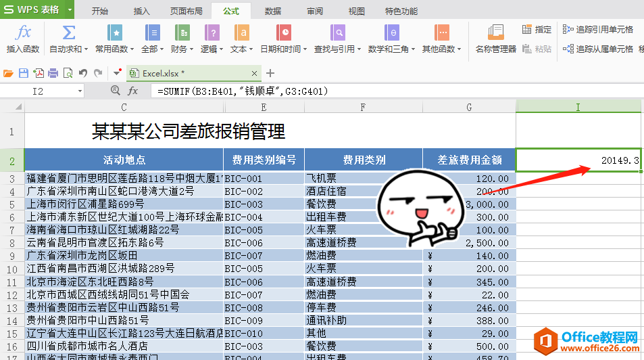
Task: Click the Trace Dependents button
Action: [598, 49]
